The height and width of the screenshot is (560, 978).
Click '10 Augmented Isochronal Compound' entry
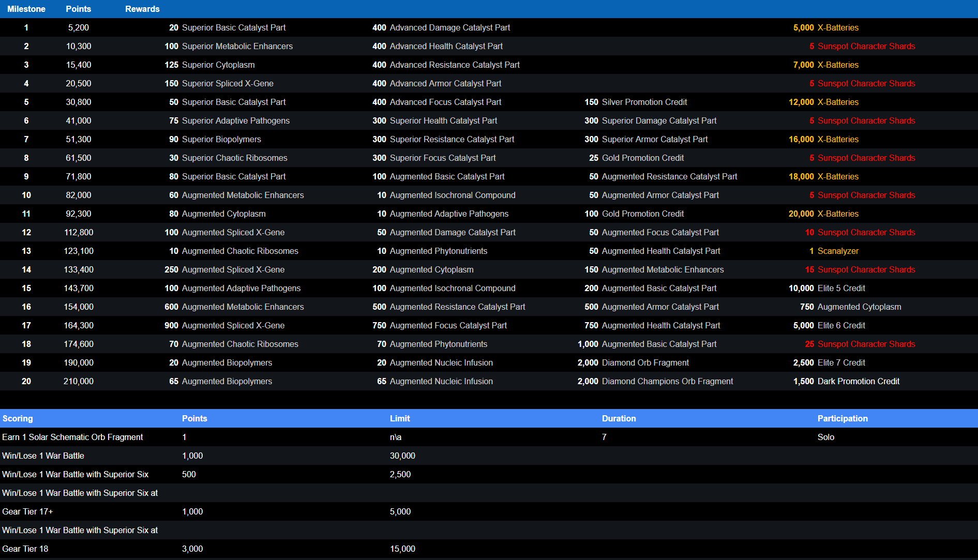coord(446,195)
